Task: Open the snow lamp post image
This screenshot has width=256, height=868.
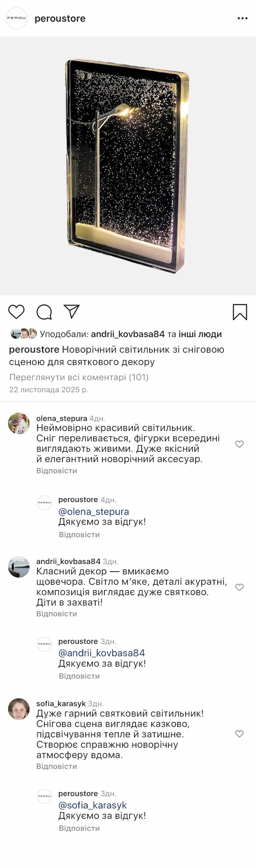Action: click(128, 166)
